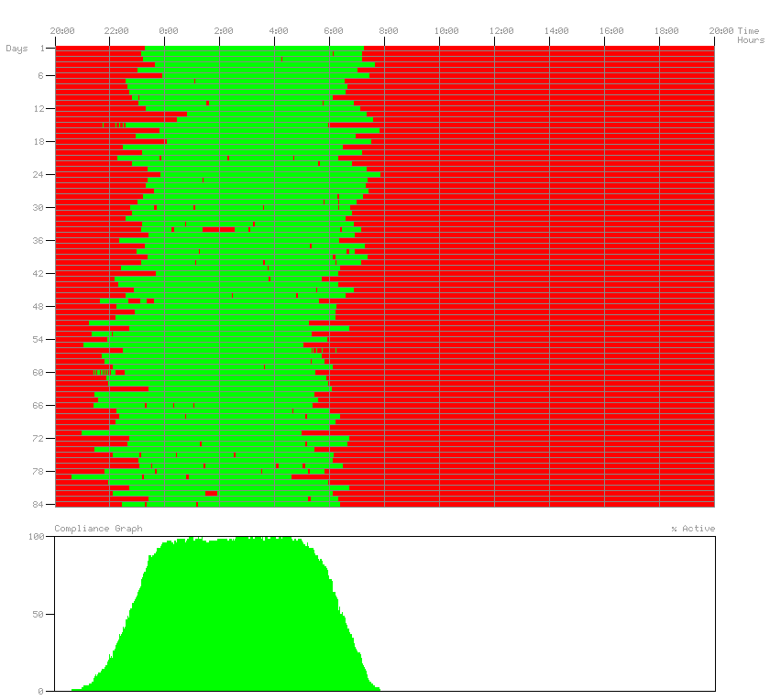Click the 50 value on compliance axis
This screenshot has height=700, width=770.
38,615
